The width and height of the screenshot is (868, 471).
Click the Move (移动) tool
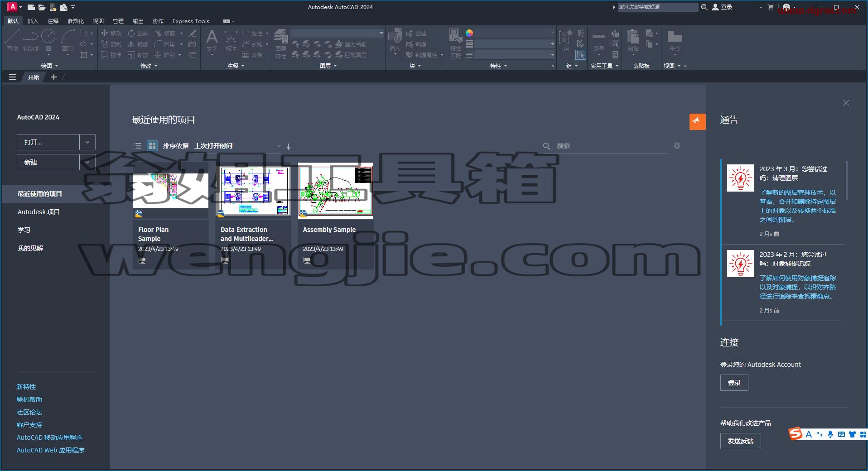click(x=111, y=33)
